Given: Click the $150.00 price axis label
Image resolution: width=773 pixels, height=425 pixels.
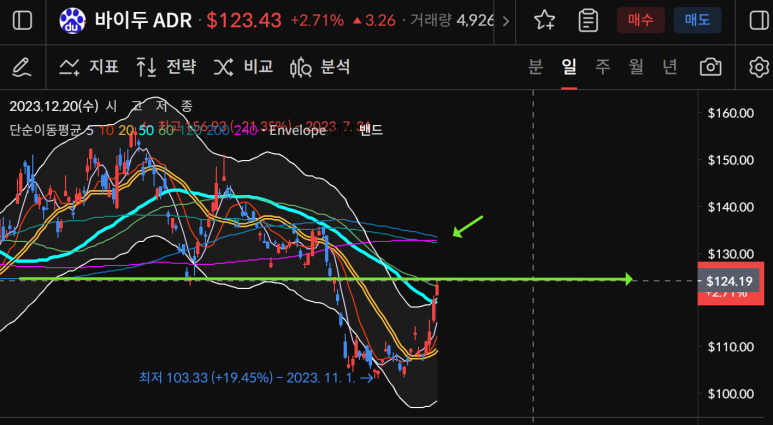Looking at the screenshot, I should (x=731, y=160).
